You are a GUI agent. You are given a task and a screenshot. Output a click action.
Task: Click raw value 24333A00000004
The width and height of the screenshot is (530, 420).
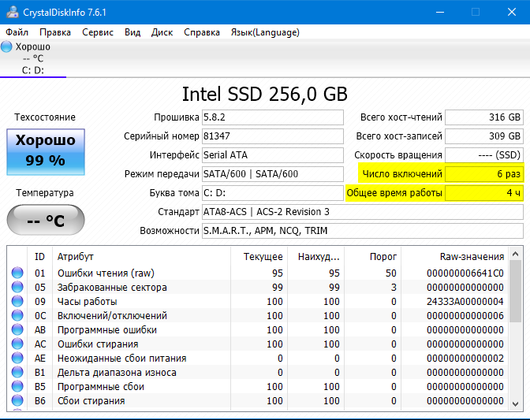tap(465, 302)
